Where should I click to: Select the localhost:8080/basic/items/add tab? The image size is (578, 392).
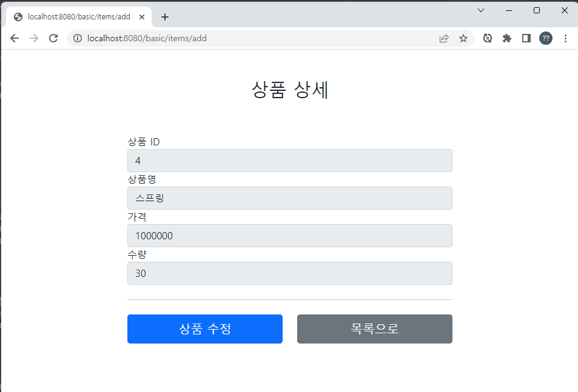(79, 17)
